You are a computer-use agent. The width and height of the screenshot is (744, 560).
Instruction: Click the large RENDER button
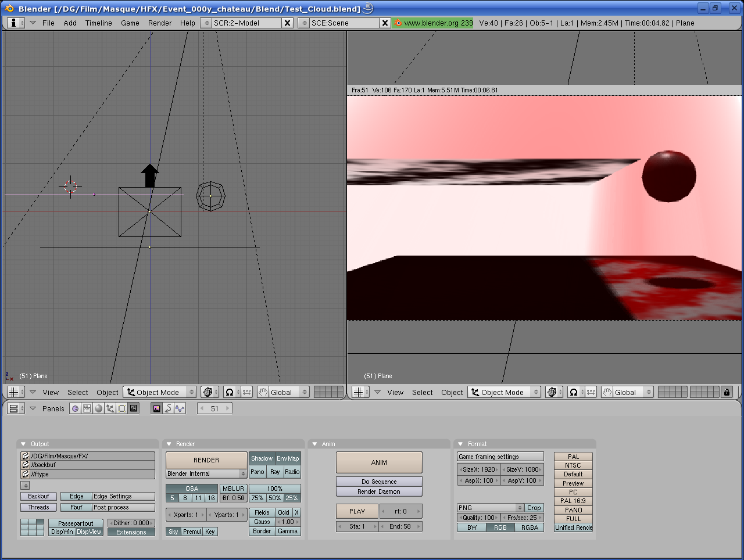click(x=206, y=460)
